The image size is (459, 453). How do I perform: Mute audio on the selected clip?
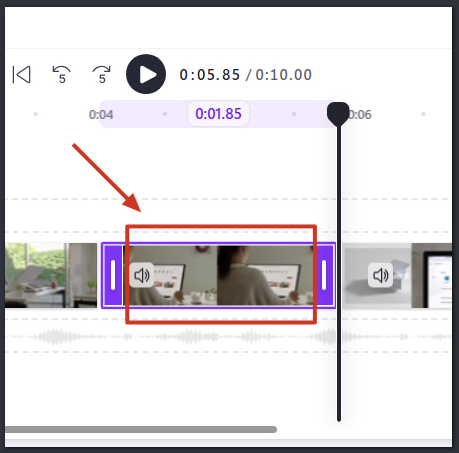tap(142, 275)
